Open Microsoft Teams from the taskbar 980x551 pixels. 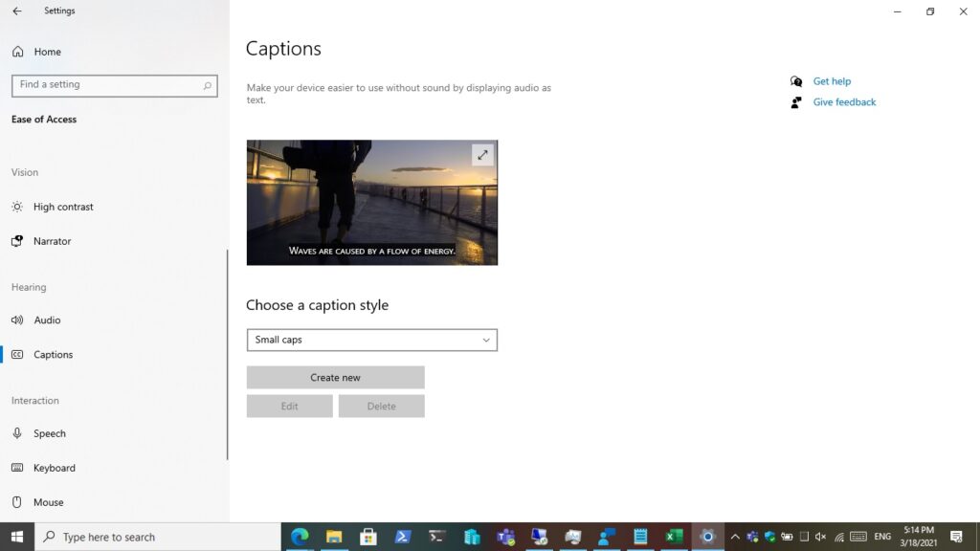click(505, 537)
